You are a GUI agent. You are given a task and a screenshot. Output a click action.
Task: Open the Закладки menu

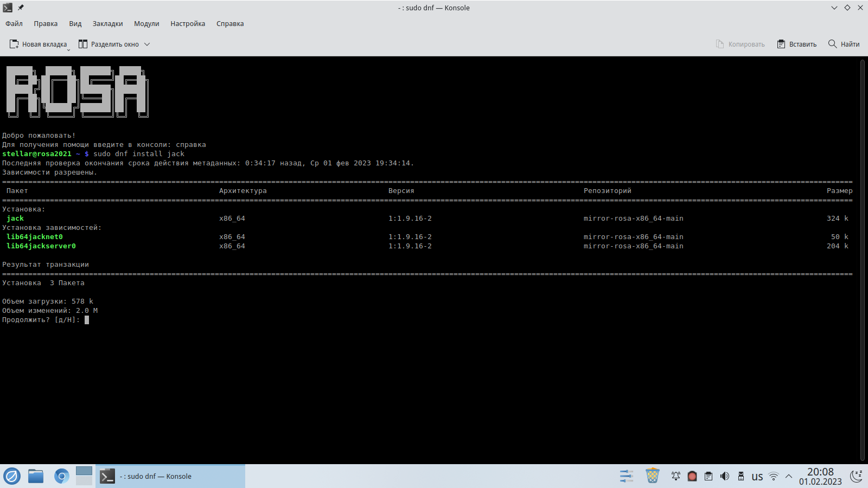(107, 23)
